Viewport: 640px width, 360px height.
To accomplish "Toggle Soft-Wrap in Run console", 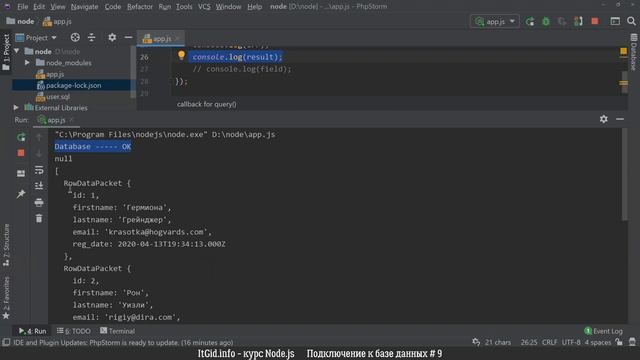I will pos(39,170).
